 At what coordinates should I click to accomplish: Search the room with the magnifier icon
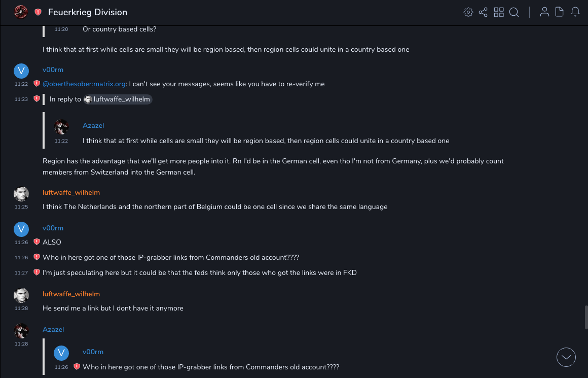tap(514, 12)
